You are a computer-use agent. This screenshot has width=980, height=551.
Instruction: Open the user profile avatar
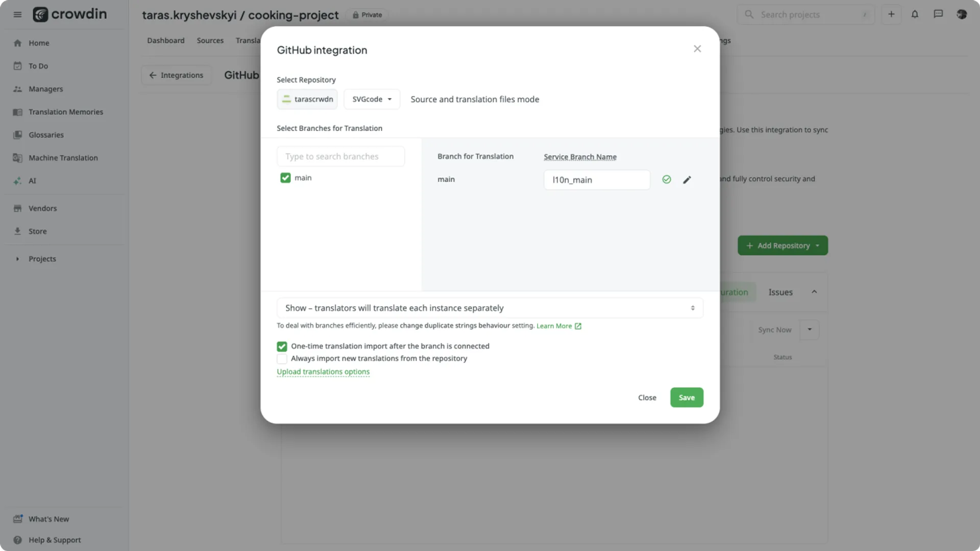[x=962, y=14]
